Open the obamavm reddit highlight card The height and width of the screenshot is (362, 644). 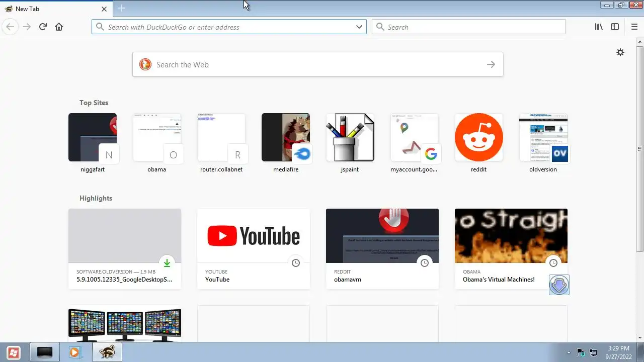coord(382,249)
